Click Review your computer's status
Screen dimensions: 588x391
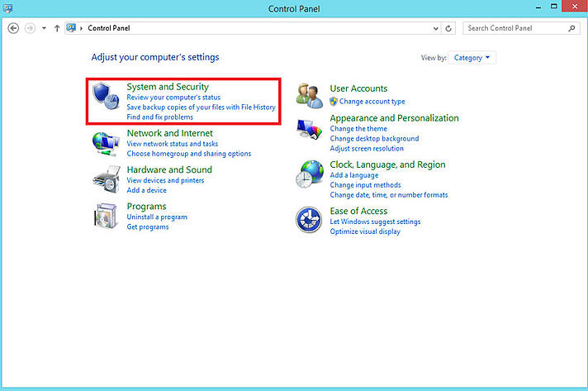coord(173,98)
